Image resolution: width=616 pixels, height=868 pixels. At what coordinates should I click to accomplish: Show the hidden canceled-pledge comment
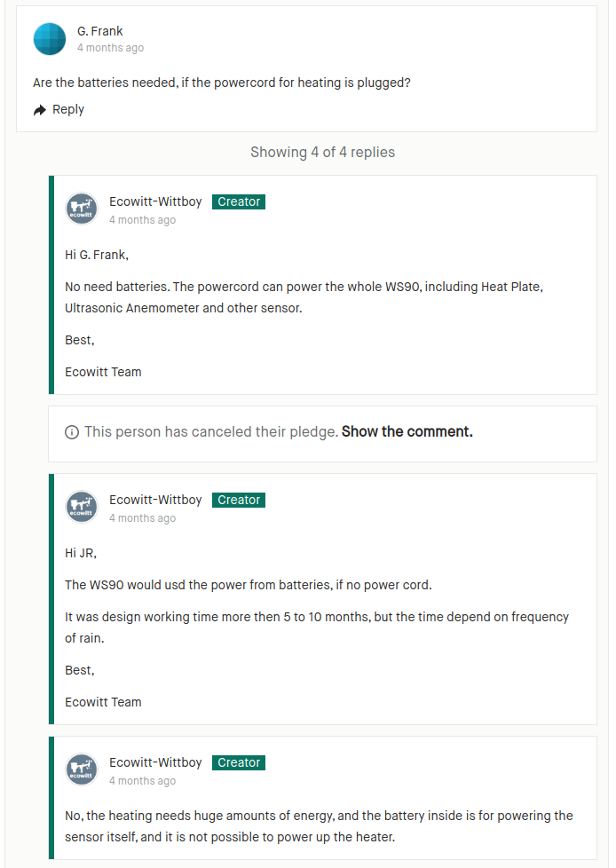pos(407,432)
